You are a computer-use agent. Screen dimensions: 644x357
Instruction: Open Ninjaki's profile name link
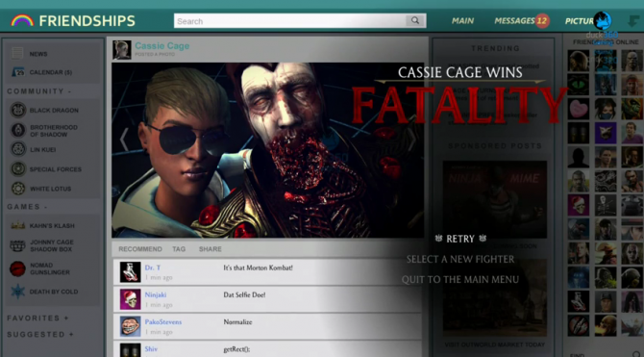(x=156, y=294)
